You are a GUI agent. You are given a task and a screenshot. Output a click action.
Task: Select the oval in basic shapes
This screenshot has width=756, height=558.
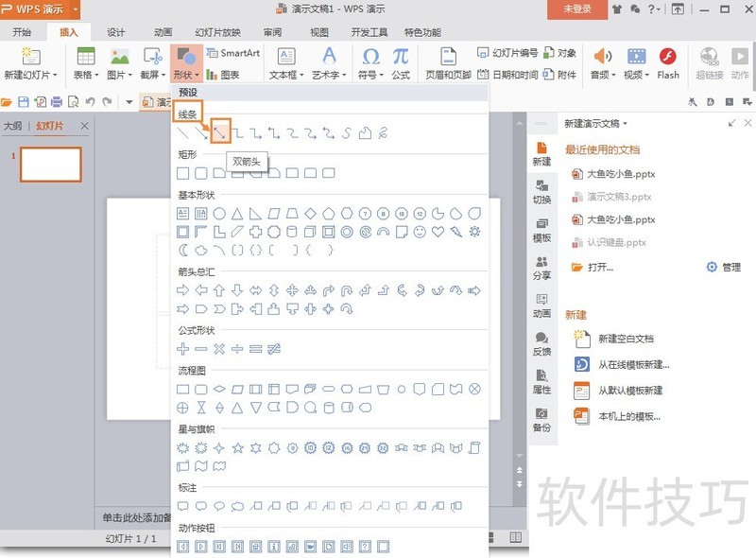pos(219,214)
